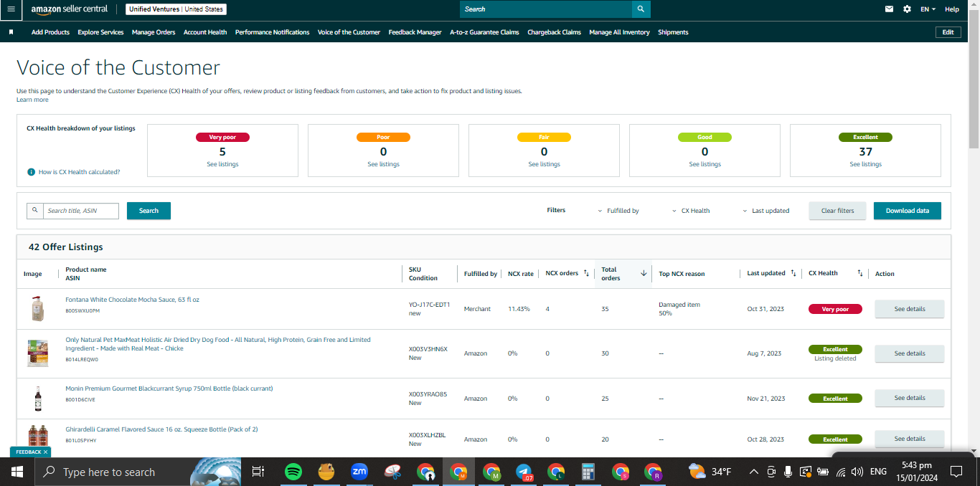Click the How is CX Health calculated link
The height and width of the screenshot is (486, 980).
(79, 172)
